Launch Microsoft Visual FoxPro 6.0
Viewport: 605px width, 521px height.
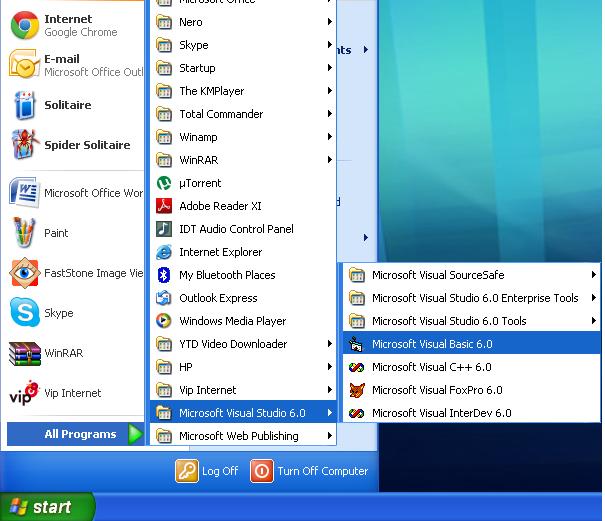[471, 390]
